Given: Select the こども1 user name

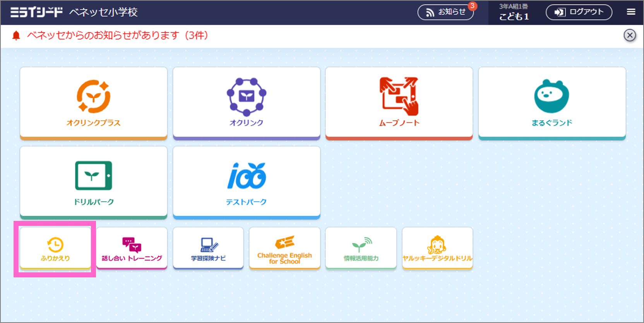Looking at the screenshot, I should pos(514,17).
